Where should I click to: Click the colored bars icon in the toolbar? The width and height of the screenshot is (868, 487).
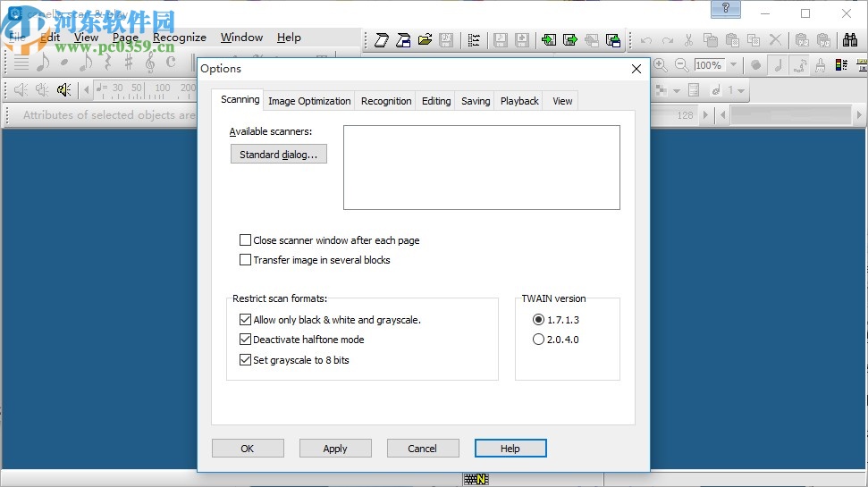[x=841, y=64]
